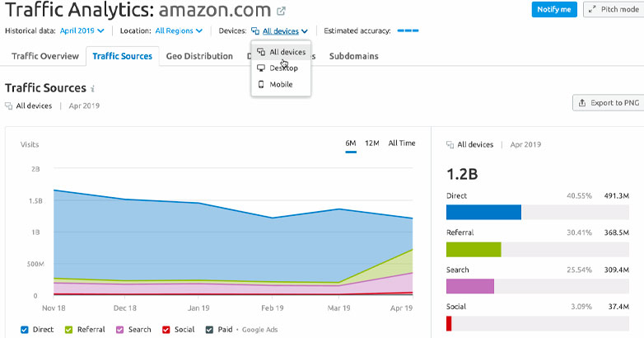Open the Geo Distribution tab
Image resolution: width=644 pixels, height=338 pixels.
(x=199, y=56)
